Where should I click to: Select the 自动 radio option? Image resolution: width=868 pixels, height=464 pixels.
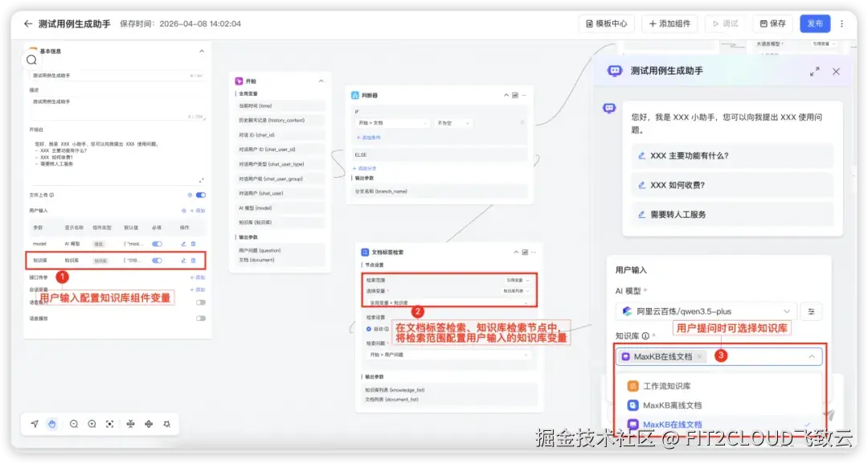coord(369,329)
